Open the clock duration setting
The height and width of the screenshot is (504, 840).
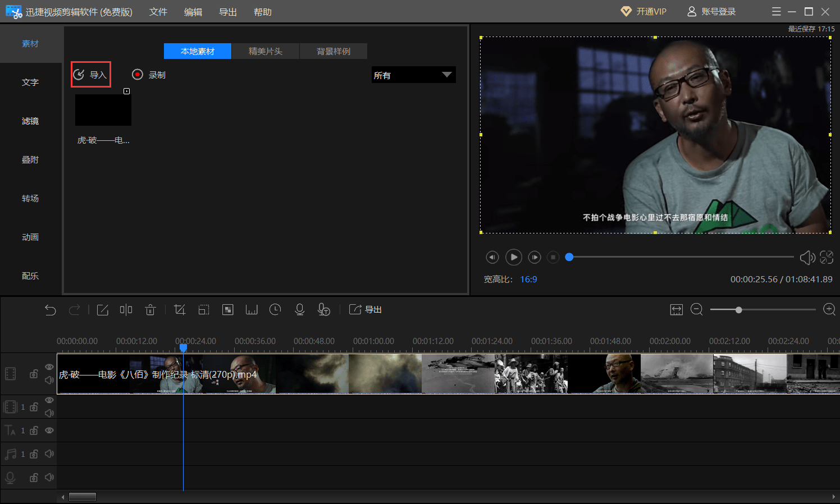[275, 310]
